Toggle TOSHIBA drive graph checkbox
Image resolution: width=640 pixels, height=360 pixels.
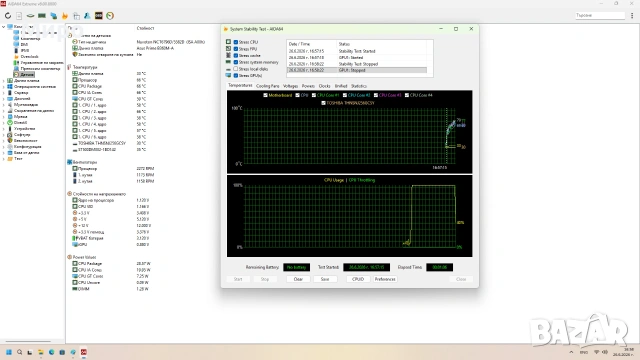323,103
